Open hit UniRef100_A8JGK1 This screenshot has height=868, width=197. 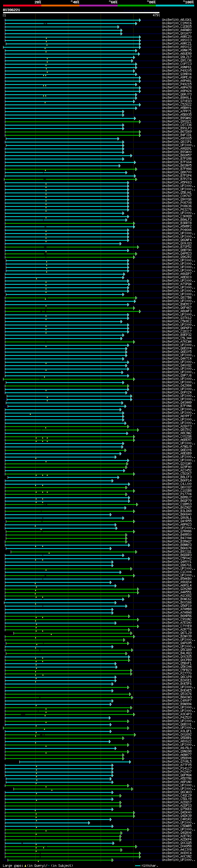pos(177,20)
